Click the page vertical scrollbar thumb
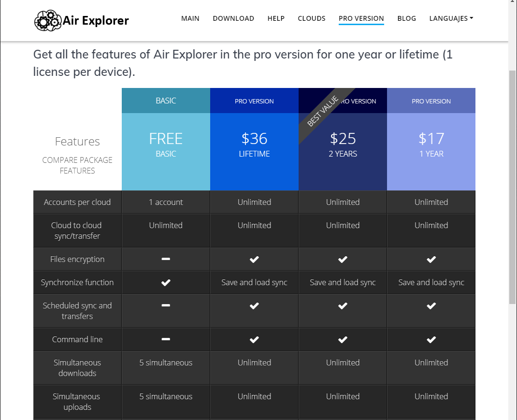517x420 pixels. tap(513, 186)
